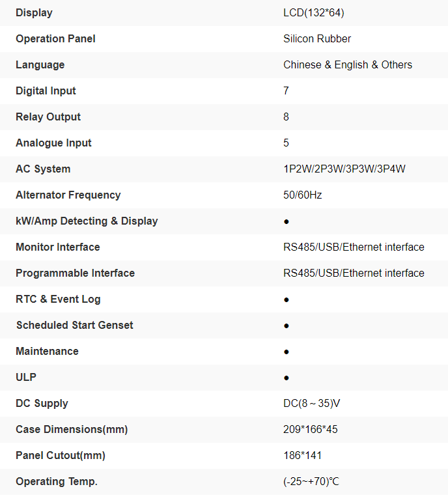448x502 pixels.
Task: Click the Display row label
Action: [34, 12]
